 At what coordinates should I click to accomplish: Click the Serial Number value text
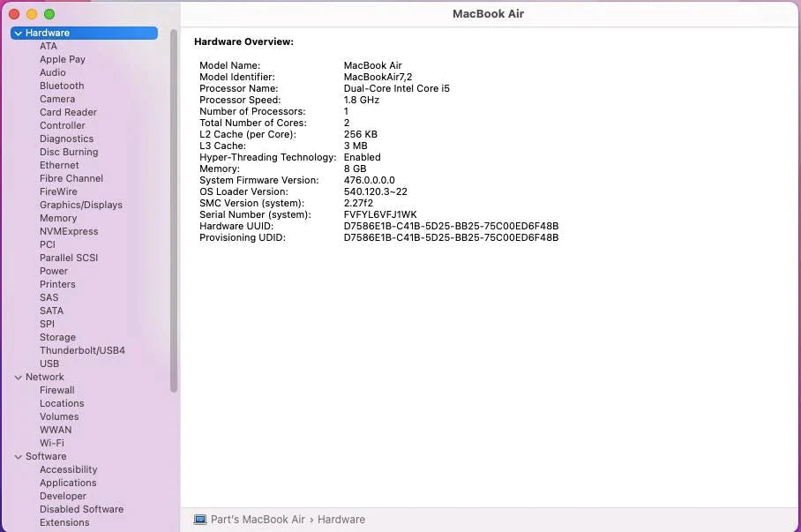pyautogui.click(x=380, y=214)
